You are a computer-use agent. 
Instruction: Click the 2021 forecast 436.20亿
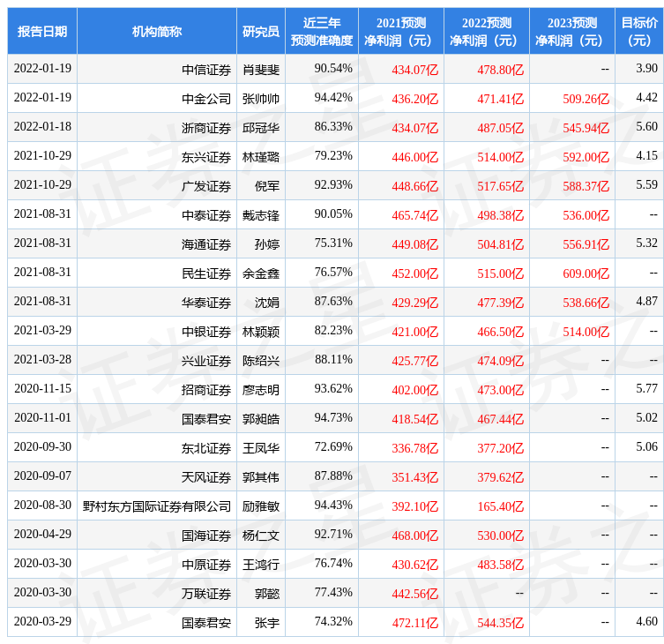(415, 99)
